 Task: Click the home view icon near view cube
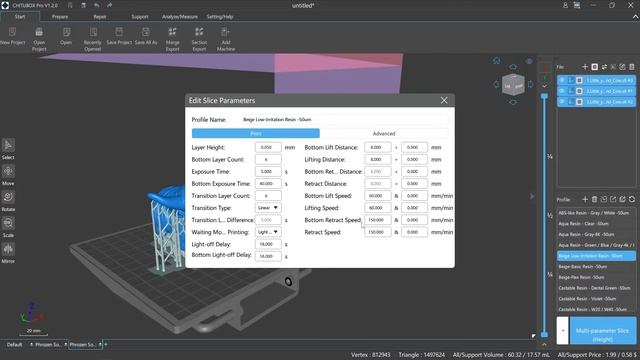496,61
